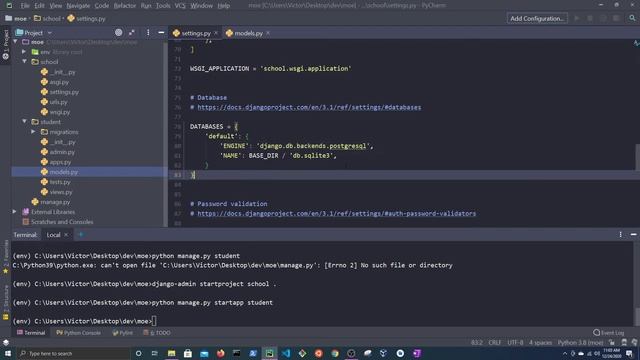The height and width of the screenshot is (360, 640).
Task: Collapse the moe root folder
Action: click(x=16, y=42)
